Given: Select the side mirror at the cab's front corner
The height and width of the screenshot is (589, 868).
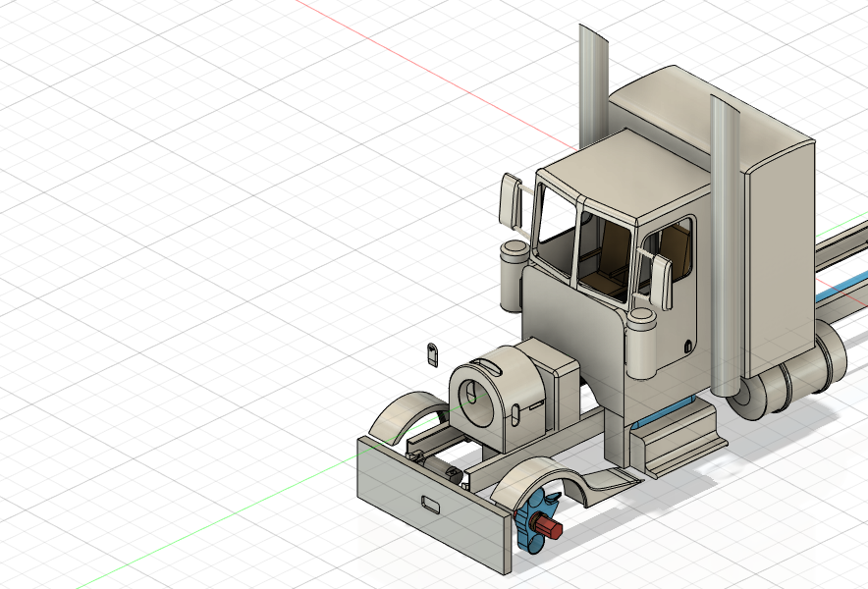Looking at the screenshot, I should [x=511, y=200].
